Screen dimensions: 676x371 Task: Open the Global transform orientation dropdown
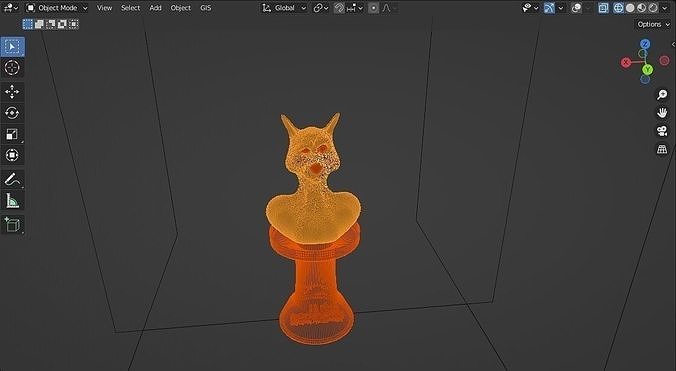point(285,8)
